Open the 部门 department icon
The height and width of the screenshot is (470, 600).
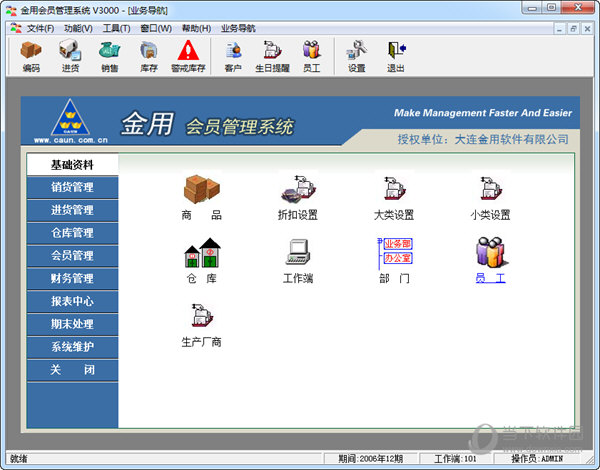pos(395,253)
